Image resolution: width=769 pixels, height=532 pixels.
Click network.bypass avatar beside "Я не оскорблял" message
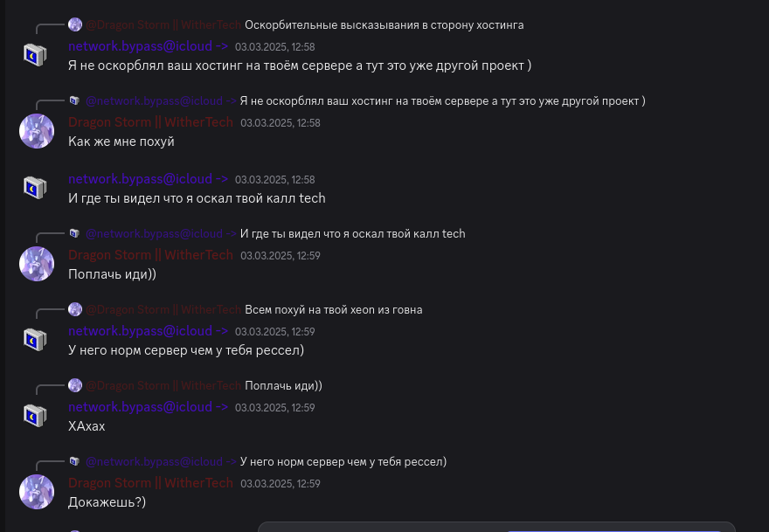click(36, 55)
